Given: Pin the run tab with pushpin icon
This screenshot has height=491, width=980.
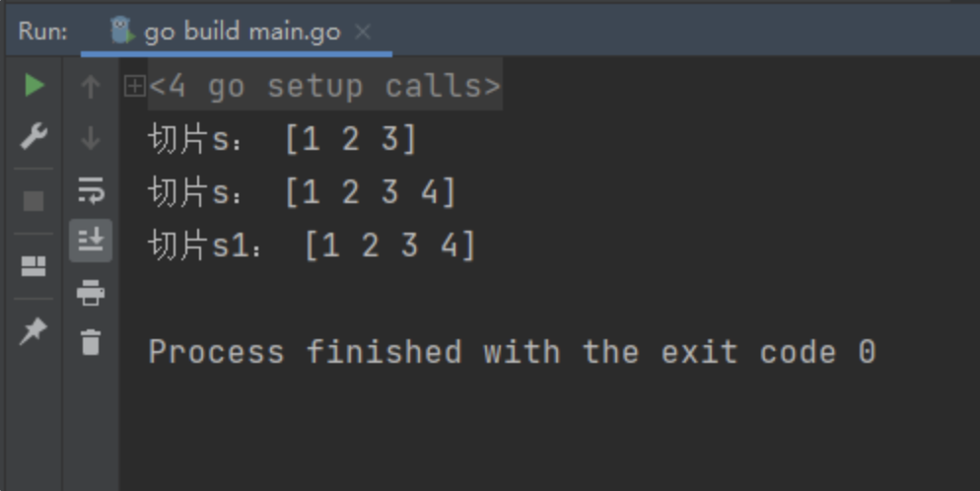Looking at the screenshot, I should point(34,331).
